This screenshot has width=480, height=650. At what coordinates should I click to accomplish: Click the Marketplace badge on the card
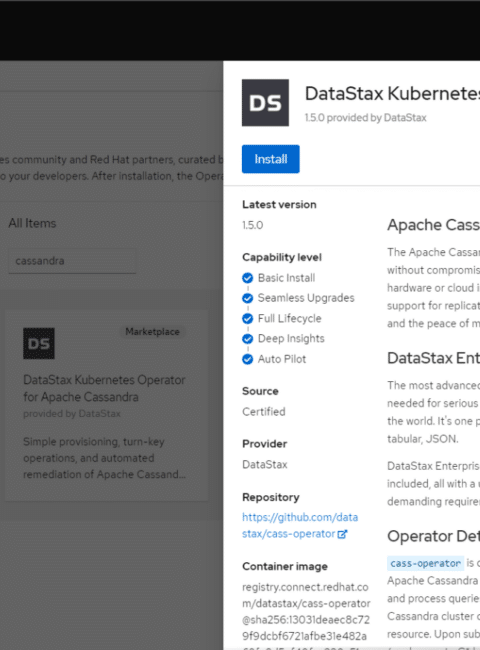click(x=152, y=332)
